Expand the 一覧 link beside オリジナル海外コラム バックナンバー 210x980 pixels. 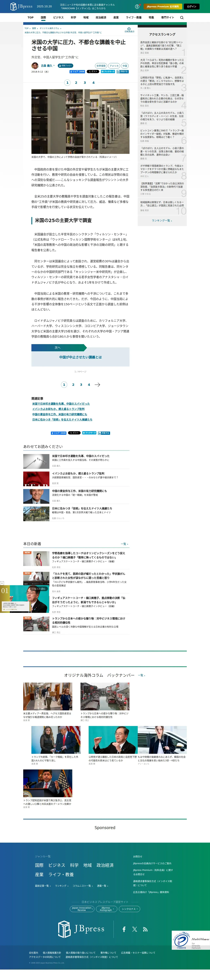[x=141, y=675]
